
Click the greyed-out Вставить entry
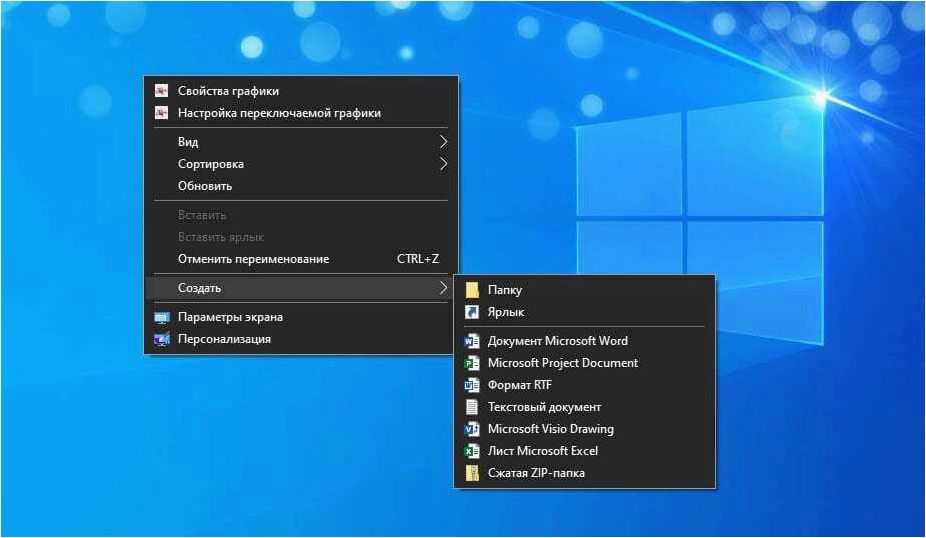pos(301,215)
